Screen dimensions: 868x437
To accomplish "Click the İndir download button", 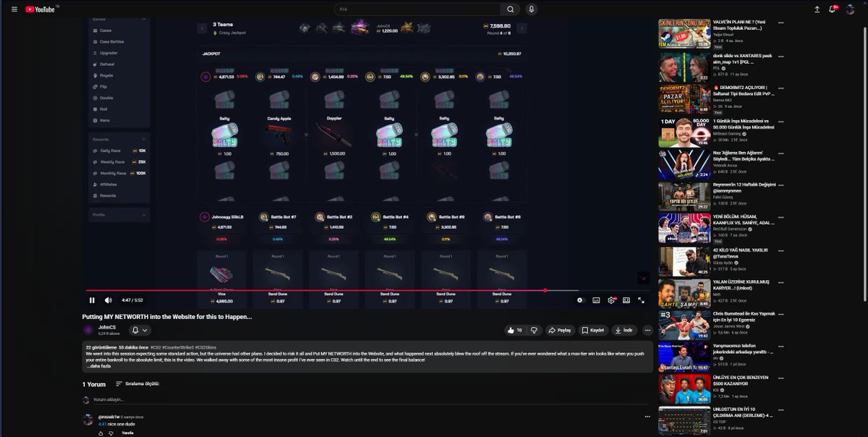I will tap(625, 330).
